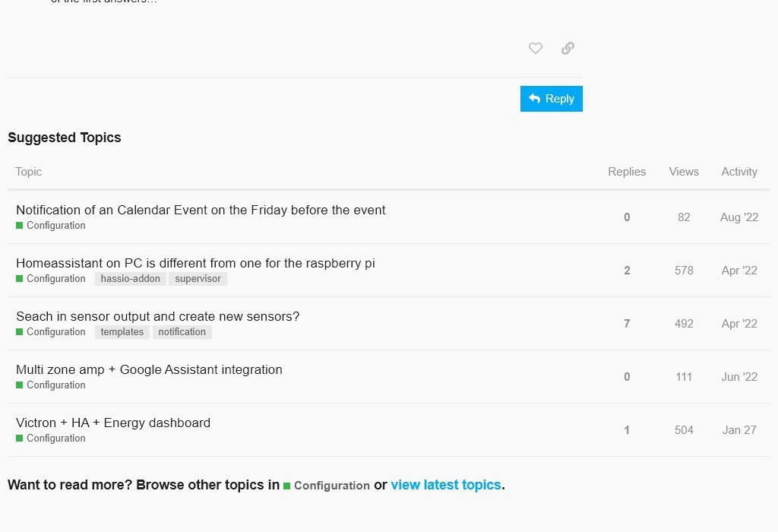Click view latest topics link
This screenshot has width=778, height=532.
pos(446,485)
